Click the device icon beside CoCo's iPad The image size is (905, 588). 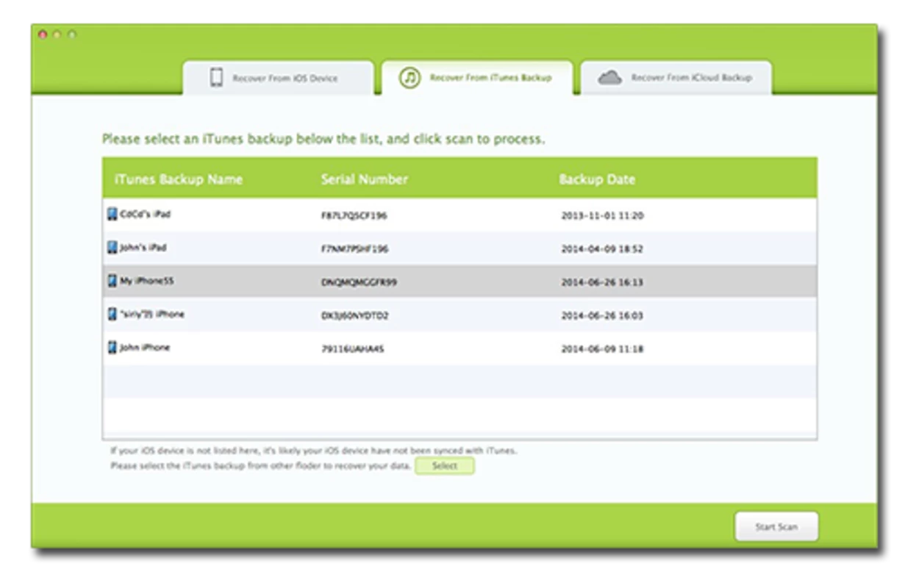[x=112, y=215]
